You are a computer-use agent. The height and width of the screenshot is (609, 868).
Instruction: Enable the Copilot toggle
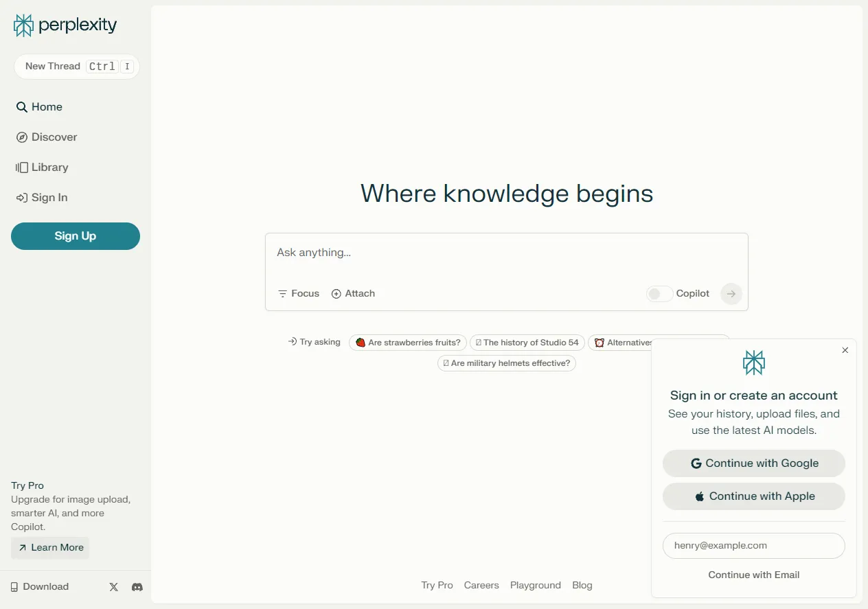point(659,294)
